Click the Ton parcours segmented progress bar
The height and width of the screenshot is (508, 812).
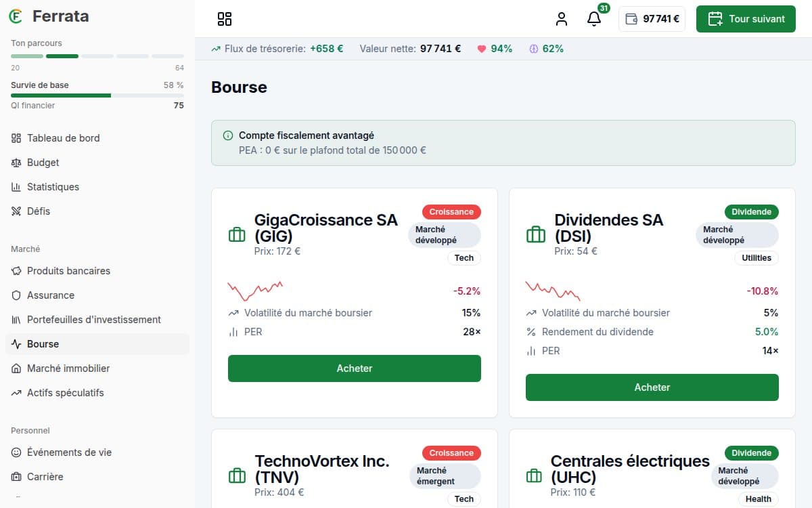pos(97,56)
